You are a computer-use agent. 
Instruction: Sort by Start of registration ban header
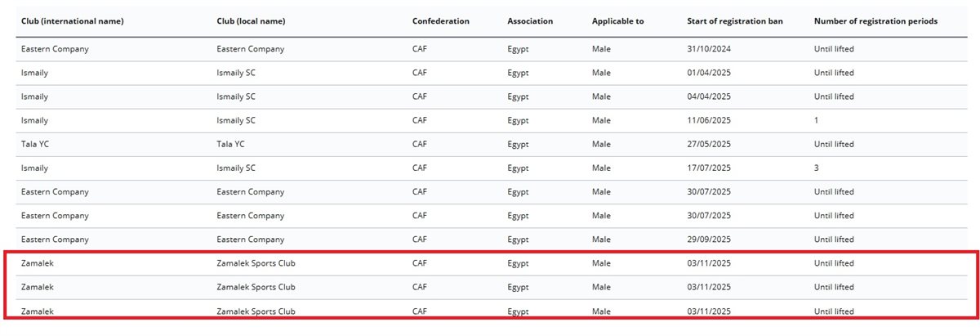735,21
